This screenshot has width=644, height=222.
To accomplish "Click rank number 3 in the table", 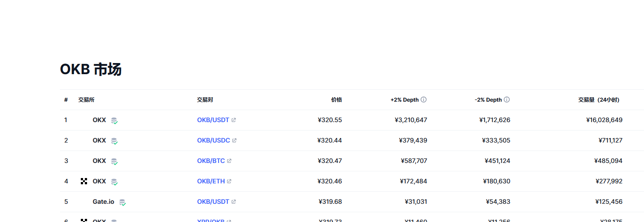I will 66,161.
